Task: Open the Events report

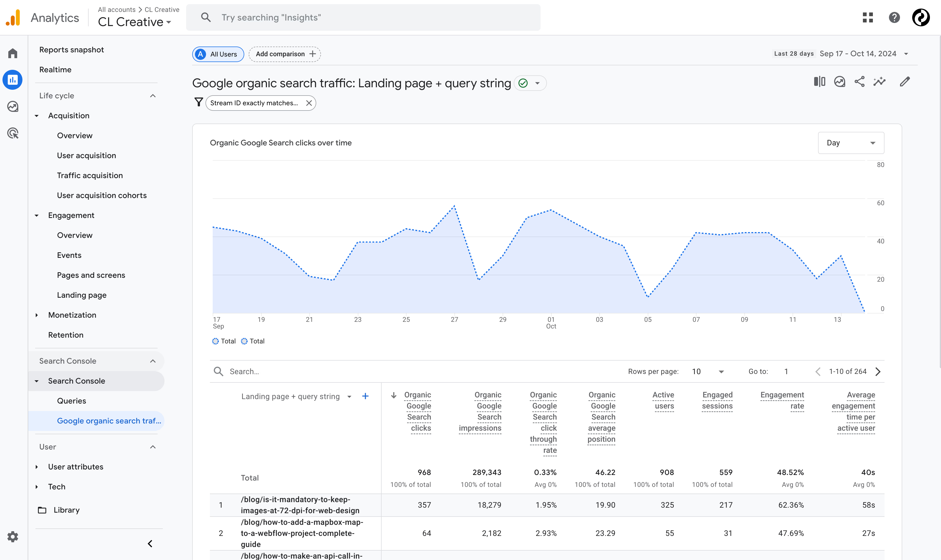Action: [69, 255]
